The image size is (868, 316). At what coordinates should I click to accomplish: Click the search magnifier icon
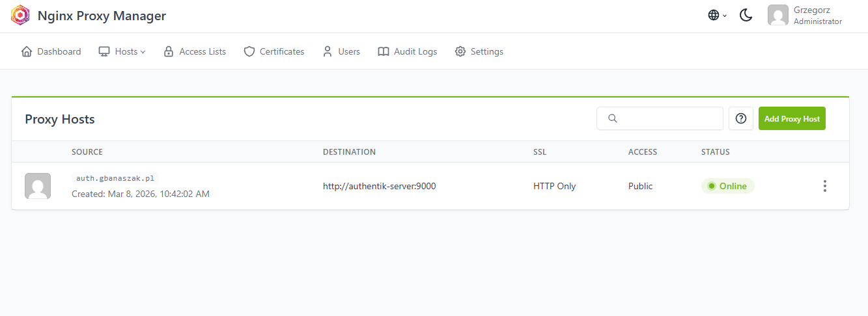(x=612, y=118)
